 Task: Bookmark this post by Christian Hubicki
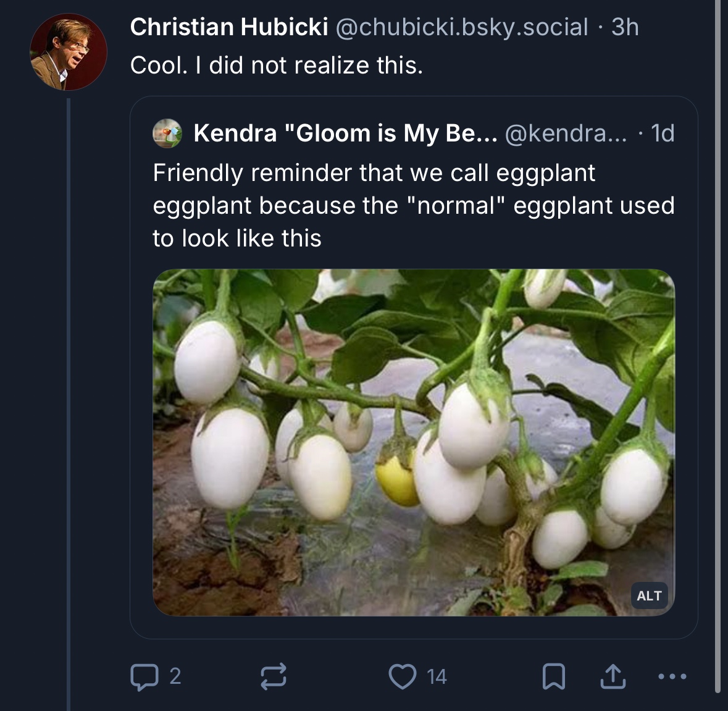click(553, 676)
